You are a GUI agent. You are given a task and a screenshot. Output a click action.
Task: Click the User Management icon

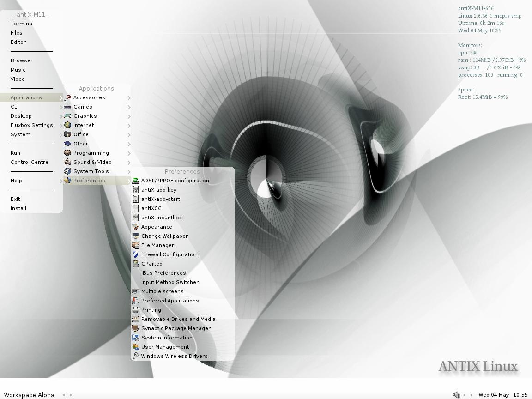coord(135,347)
